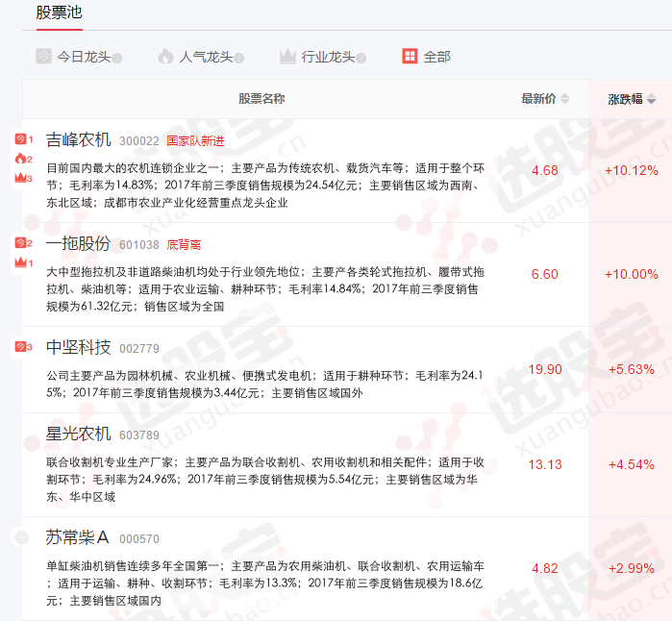Click crown rank 3 badge for 吉峰农机
This screenshot has width=672, height=621.
tap(24, 177)
